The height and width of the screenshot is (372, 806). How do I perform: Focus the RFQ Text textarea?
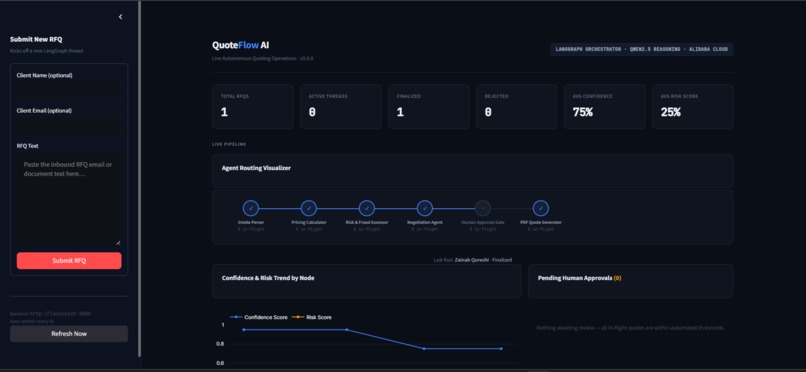(x=69, y=199)
